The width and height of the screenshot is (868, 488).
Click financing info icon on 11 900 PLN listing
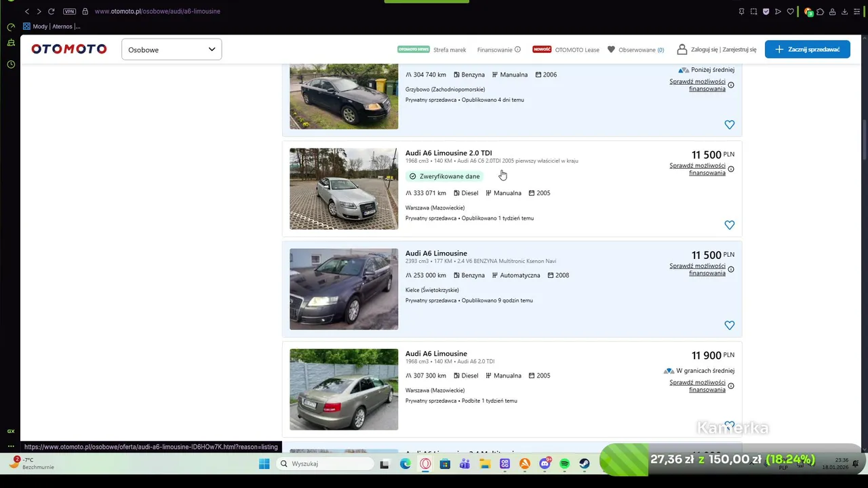tap(731, 386)
